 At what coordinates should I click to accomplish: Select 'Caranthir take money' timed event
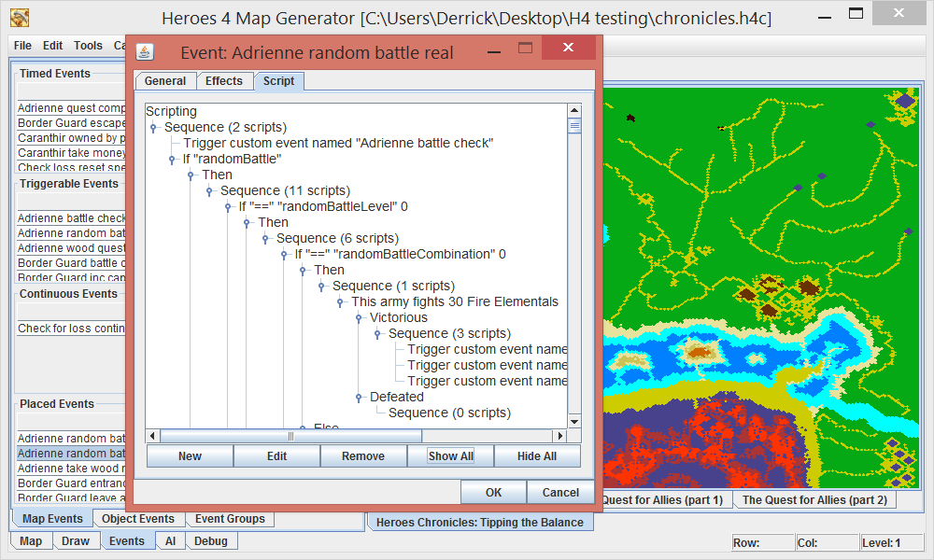72,153
